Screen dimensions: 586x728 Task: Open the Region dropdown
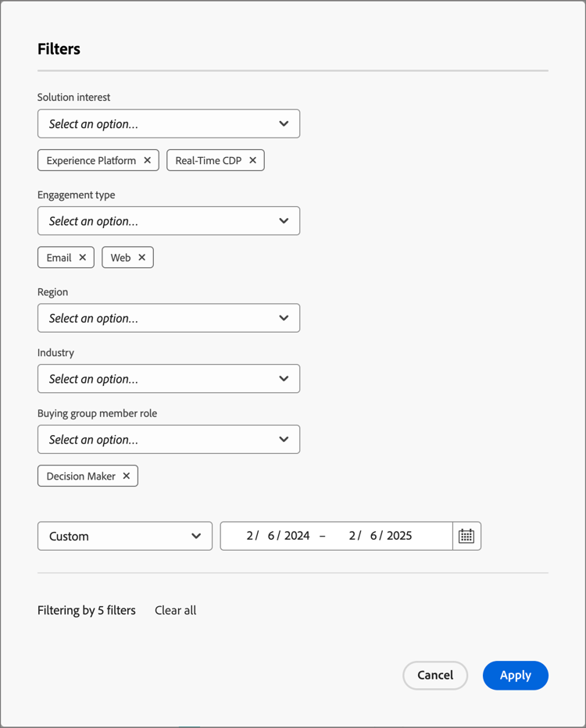(169, 318)
